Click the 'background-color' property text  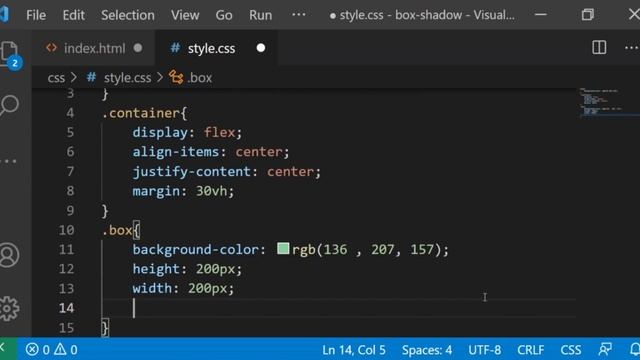pyautogui.click(x=196, y=249)
